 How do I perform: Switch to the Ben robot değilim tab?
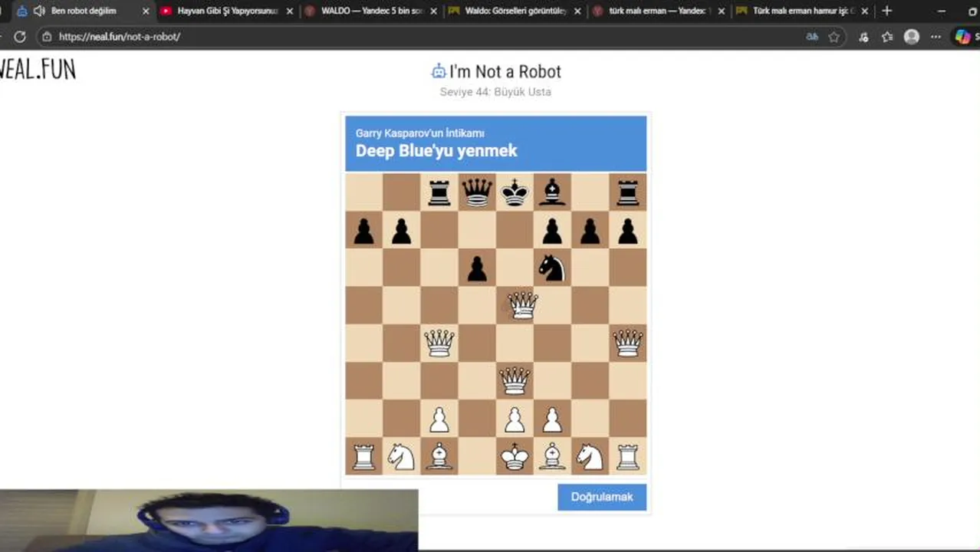(x=83, y=11)
